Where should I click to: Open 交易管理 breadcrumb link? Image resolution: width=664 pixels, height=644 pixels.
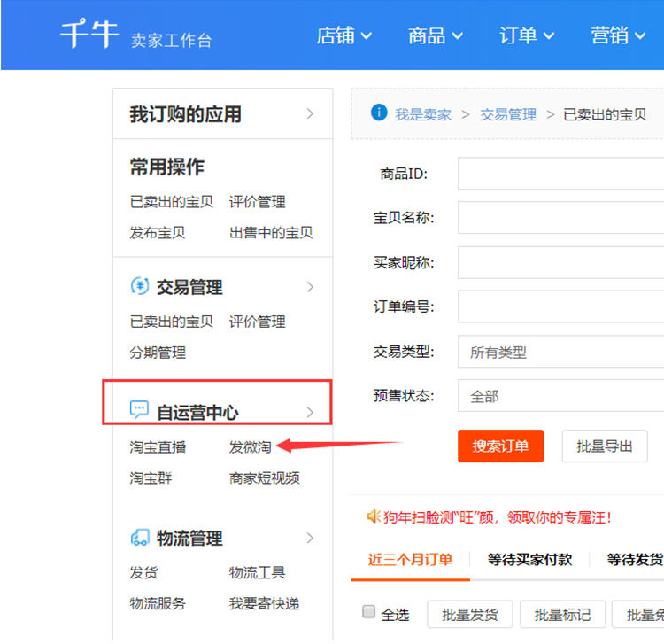point(508,114)
